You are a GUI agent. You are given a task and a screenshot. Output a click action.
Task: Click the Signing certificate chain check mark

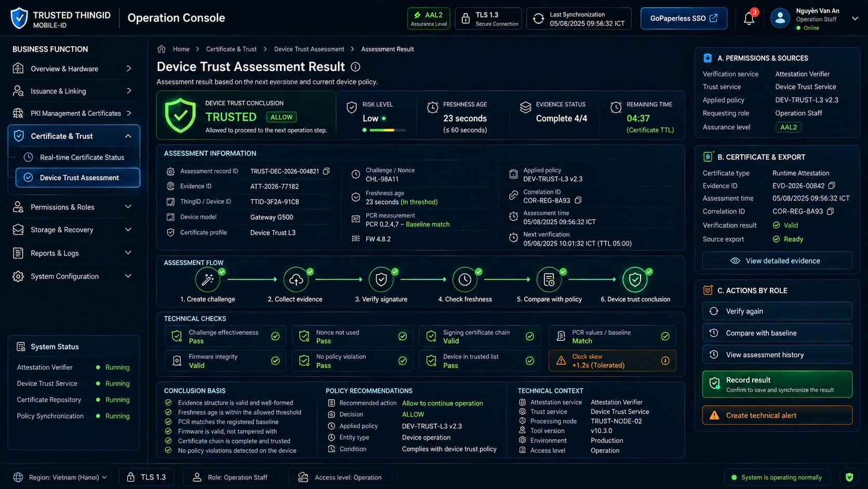click(x=530, y=336)
